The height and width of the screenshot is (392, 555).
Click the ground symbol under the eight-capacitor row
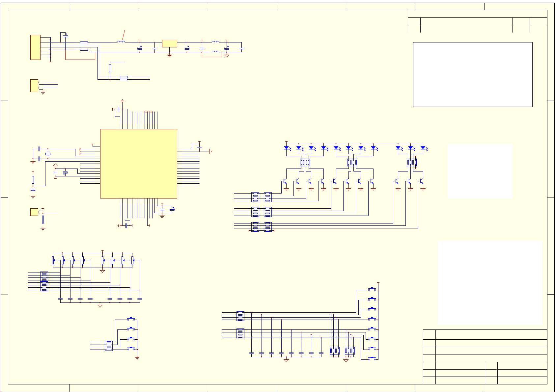click(286, 361)
